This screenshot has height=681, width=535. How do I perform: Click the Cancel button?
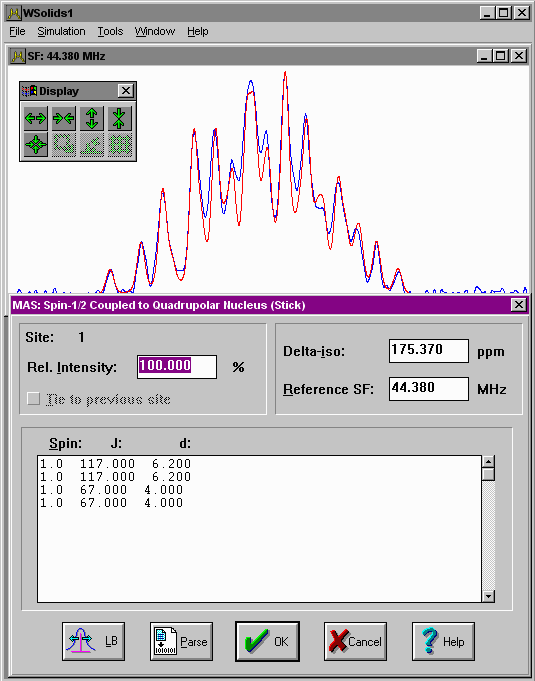coord(355,641)
